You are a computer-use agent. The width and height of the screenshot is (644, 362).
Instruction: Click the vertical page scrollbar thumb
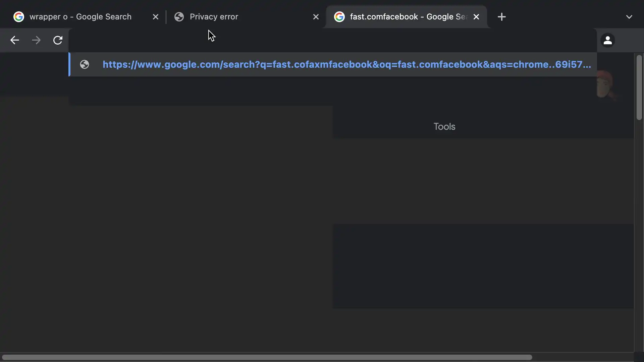pos(639,87)
